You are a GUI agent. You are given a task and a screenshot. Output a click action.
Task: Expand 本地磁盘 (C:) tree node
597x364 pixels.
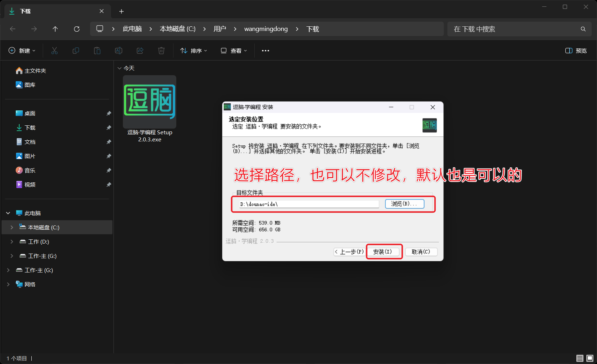pos(12,227)
